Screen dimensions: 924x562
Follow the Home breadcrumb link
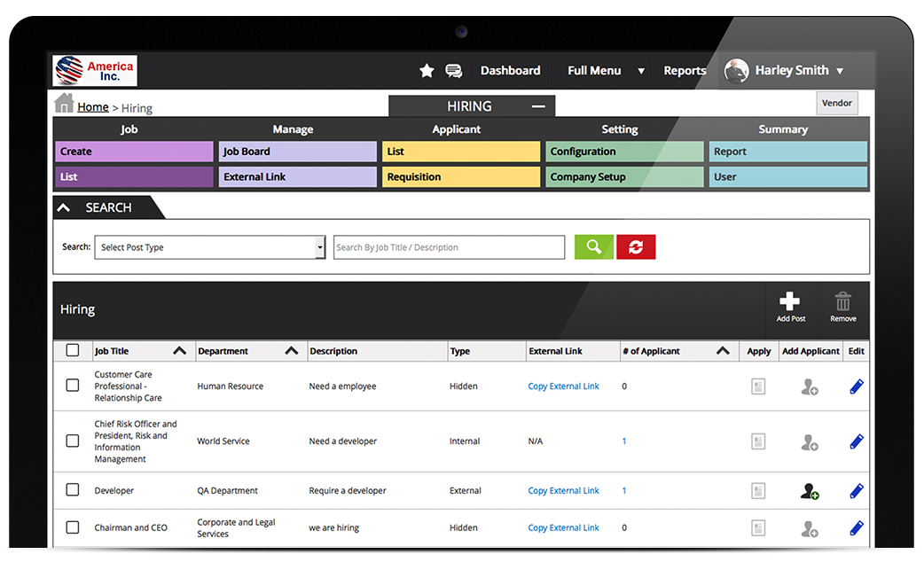click(93, 107)
